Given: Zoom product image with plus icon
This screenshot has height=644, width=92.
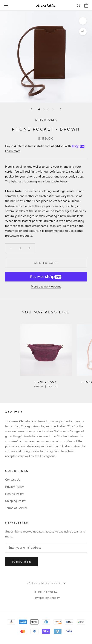Looking at the screenshot, I should [83, 21].
